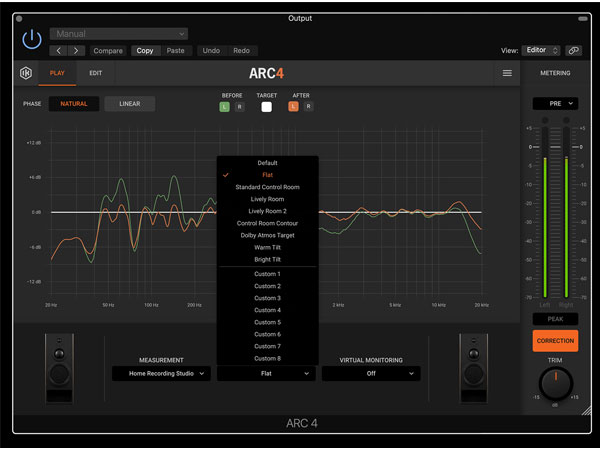600x450 pixels.
Task: Open the View Editor selector
Action: coord(541,50)
